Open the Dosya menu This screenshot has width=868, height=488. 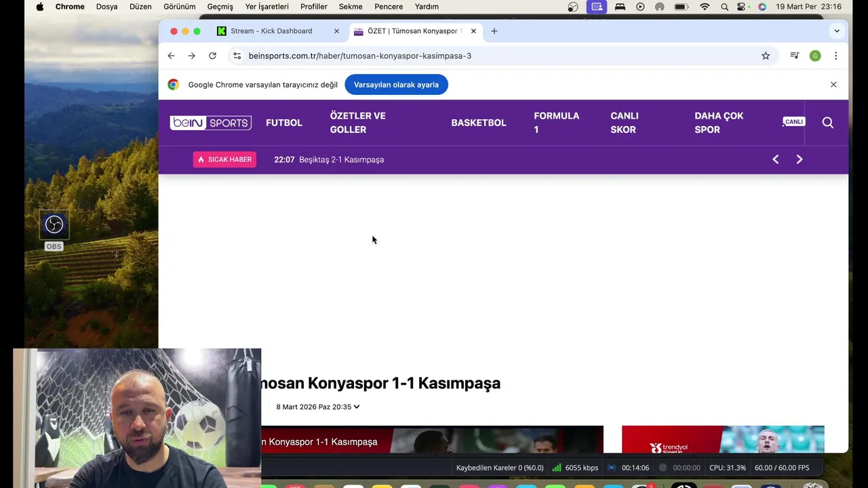click(x=106, y=7)
